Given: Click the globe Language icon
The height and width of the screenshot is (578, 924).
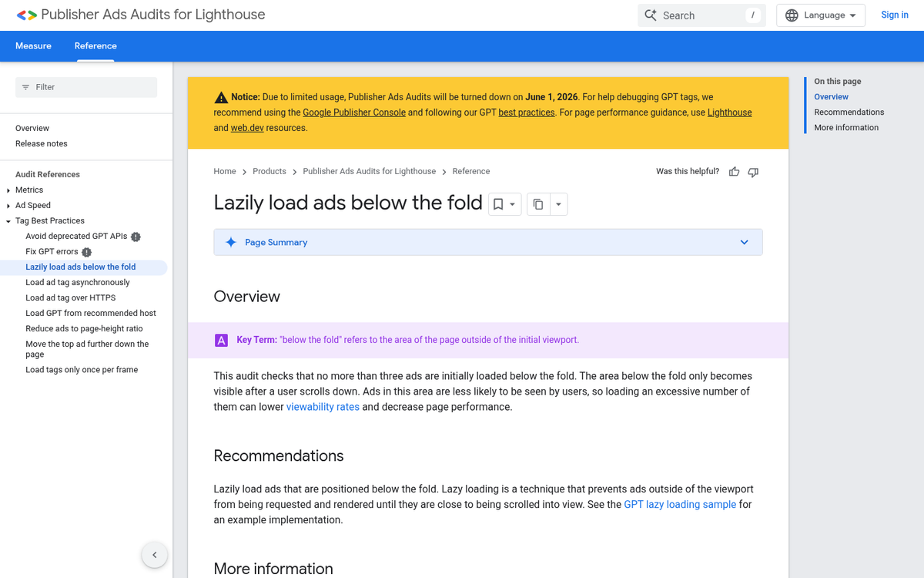Looking at the screenshot, I should coord(792,15).
